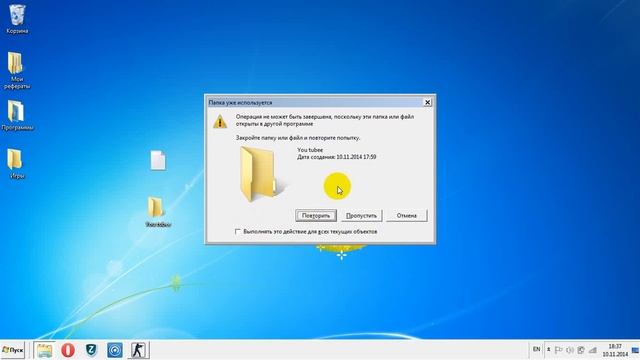Close the 'Папка уже используется' dialog
Viewport: 640px width, 360px height.
[427, 102]
